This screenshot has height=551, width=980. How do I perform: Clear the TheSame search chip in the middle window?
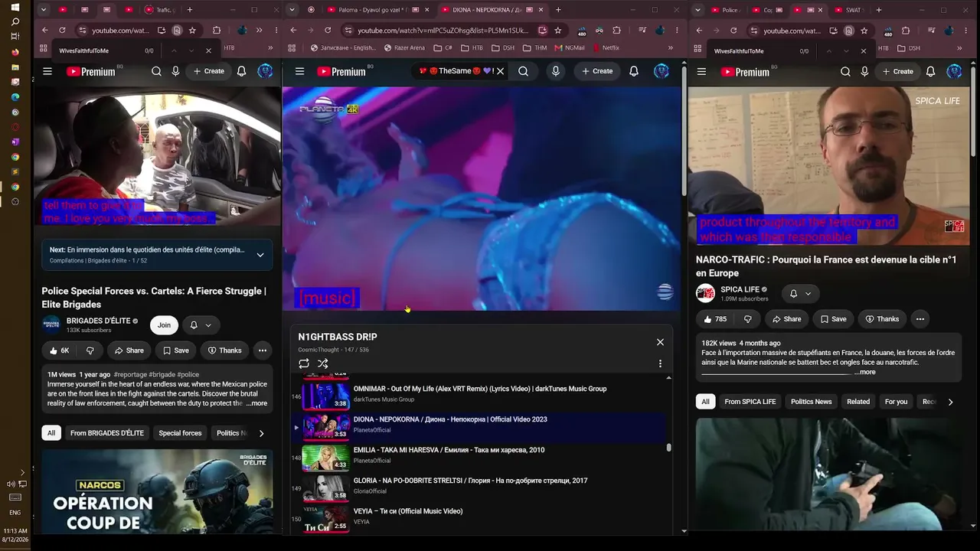[500, 71]
